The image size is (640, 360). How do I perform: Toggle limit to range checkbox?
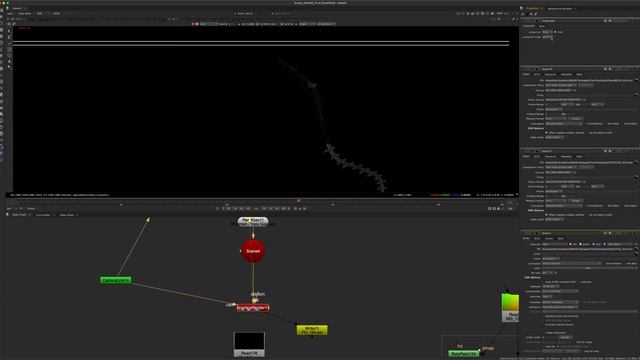coord(576,342)
